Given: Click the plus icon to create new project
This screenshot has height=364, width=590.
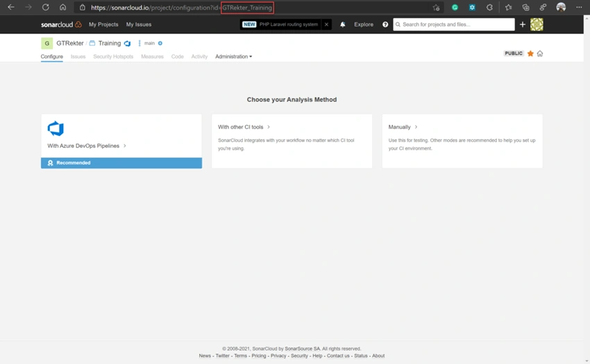Looking at the screenshot, I should (522, 24).
